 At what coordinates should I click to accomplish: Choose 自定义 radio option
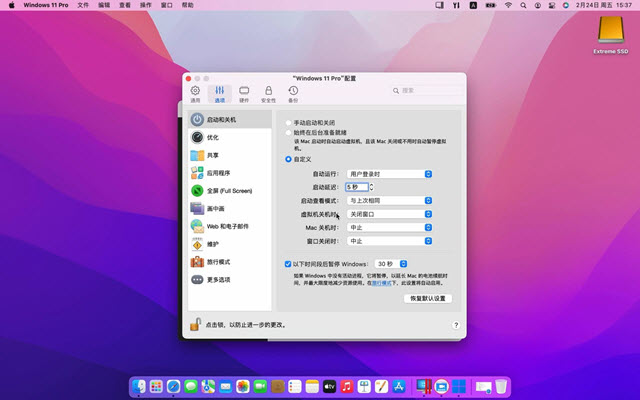point(289,159)
